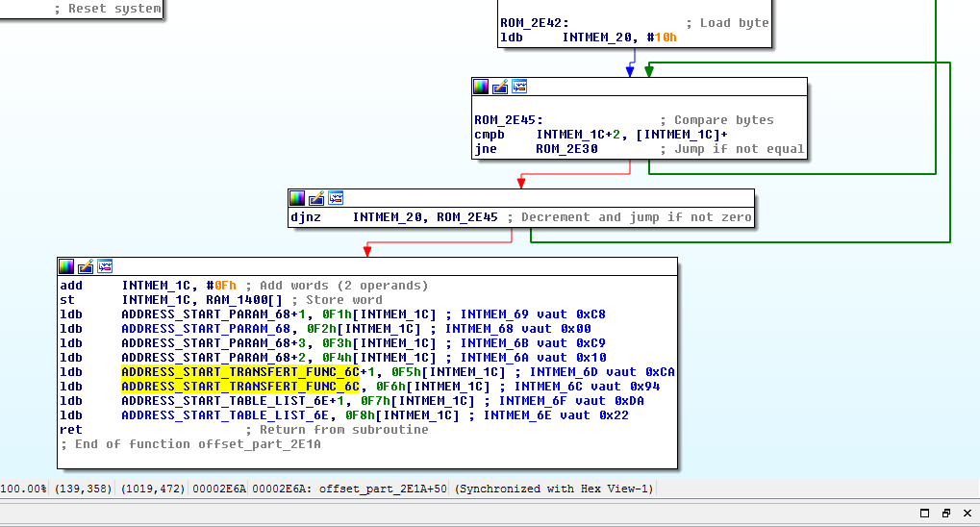Click the 'INTMEM_68 vaut 0x00' comment
Viewport: 980px width, 527px height.
tap(517, 329)
